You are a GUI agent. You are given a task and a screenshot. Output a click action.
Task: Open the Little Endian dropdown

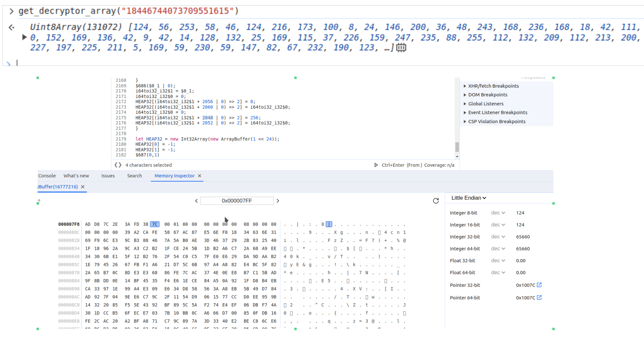tap(469, 198)
